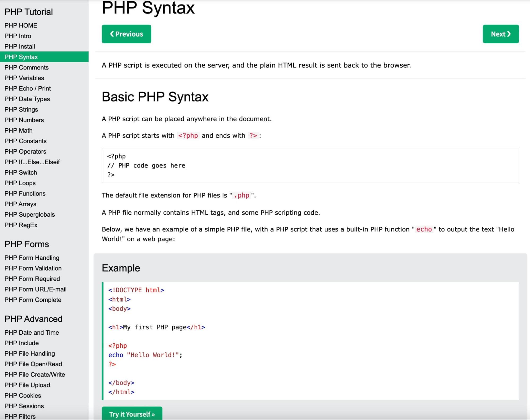Click the green Previous button
This screenshot has width=530, height=420.
point(126,34)
